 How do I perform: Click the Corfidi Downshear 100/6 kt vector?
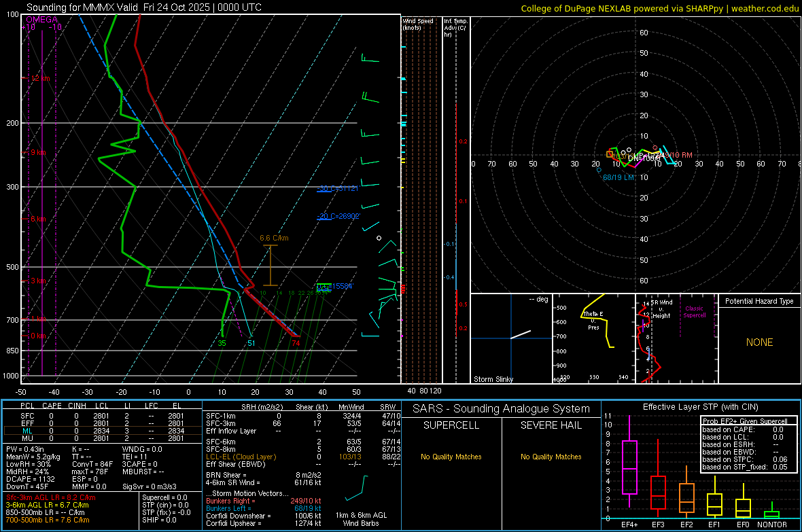pos(264,516)
